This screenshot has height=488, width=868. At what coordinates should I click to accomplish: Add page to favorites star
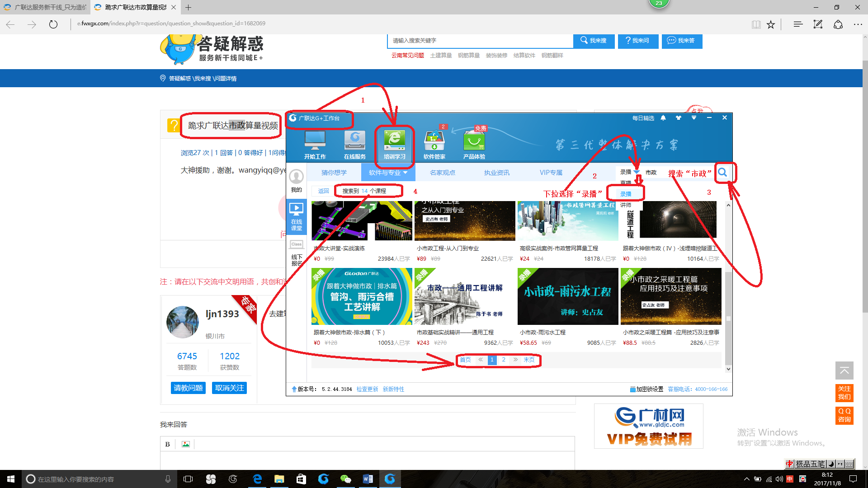coord(771,24)
